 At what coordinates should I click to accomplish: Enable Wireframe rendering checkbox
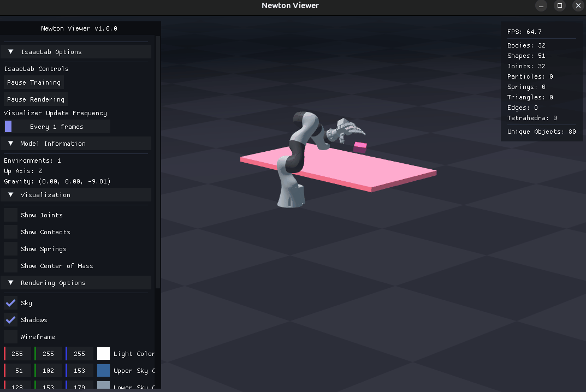(x=11, y=337)
